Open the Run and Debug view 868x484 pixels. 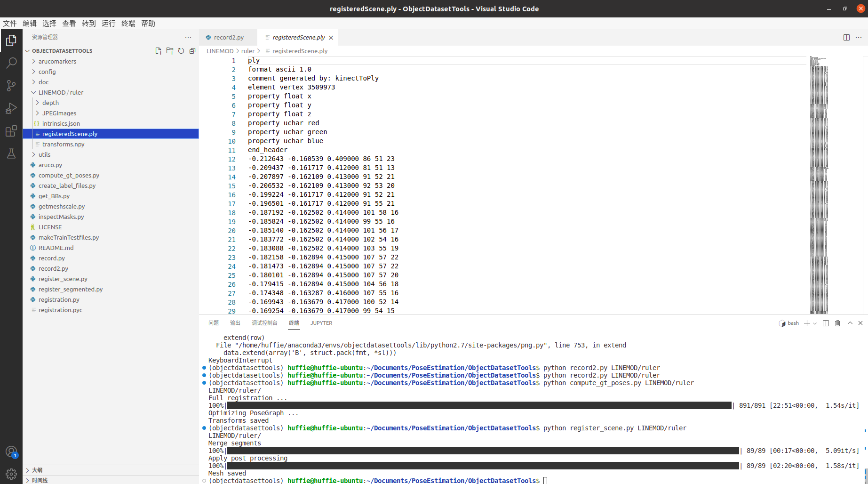[11, 108]
